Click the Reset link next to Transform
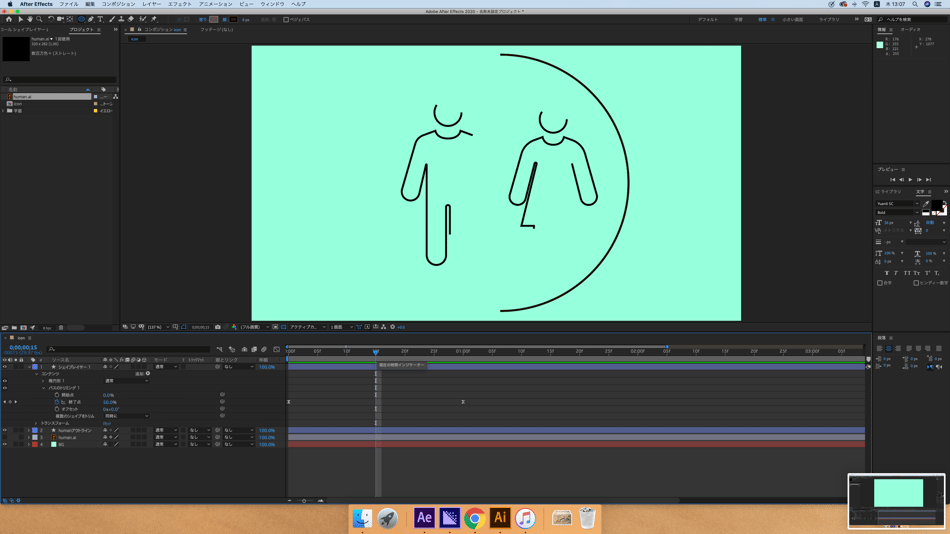Screen dimensions: 950x534 [x=107, y=423]
